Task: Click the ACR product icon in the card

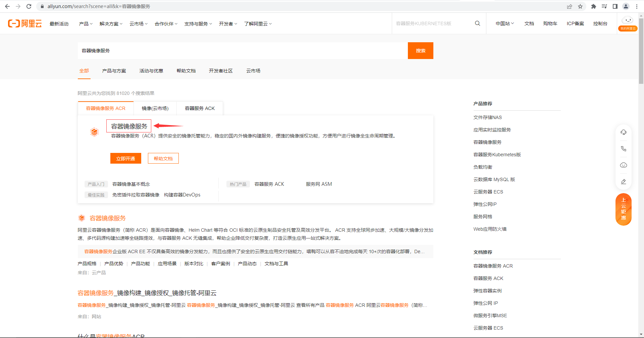Action: [95, 132]
